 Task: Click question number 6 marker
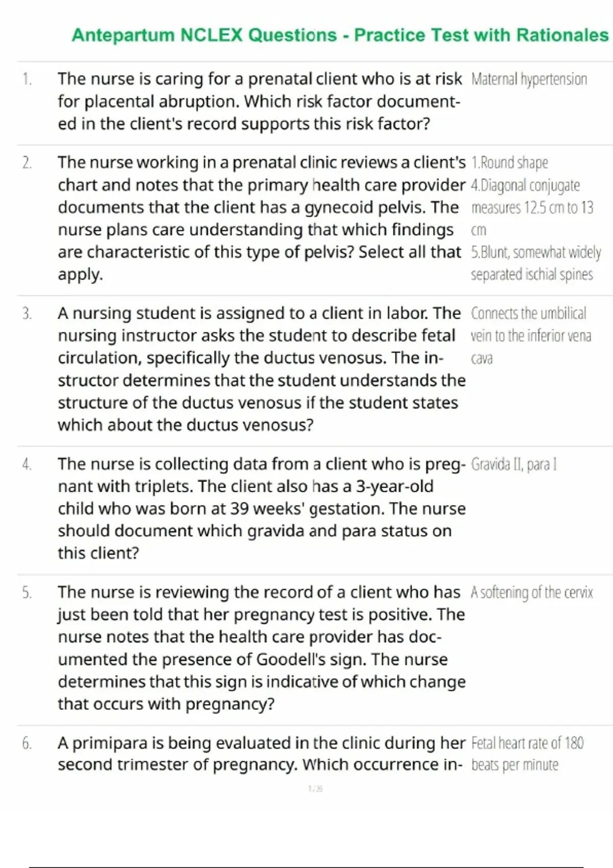pos(27,743)
